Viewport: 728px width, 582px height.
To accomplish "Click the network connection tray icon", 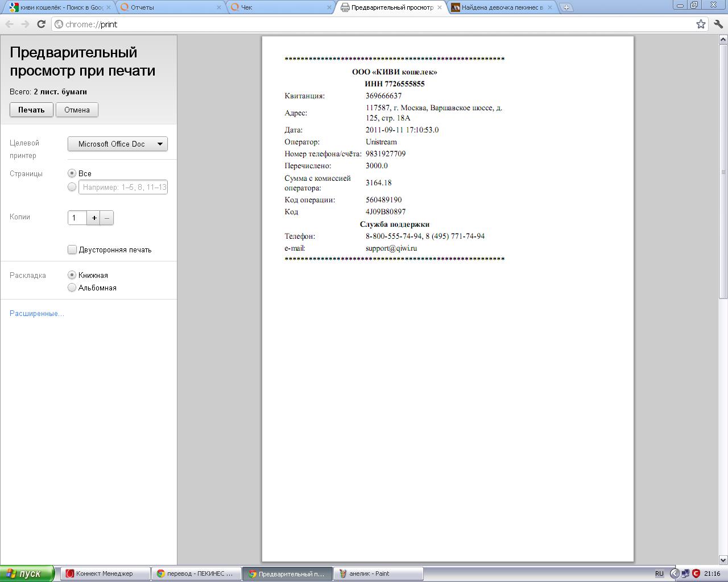I will click(x=685, y=573).
